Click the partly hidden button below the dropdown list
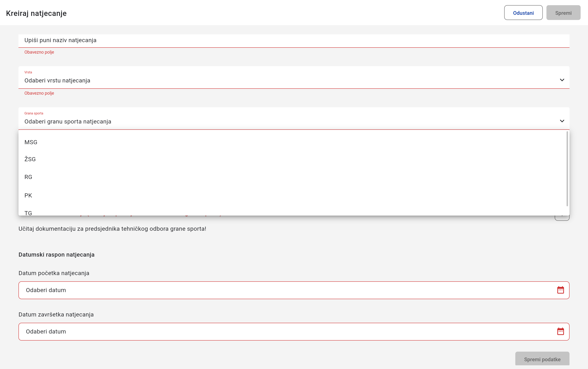The height and width of the screenshot is (369, 588). tap(562, 218)
